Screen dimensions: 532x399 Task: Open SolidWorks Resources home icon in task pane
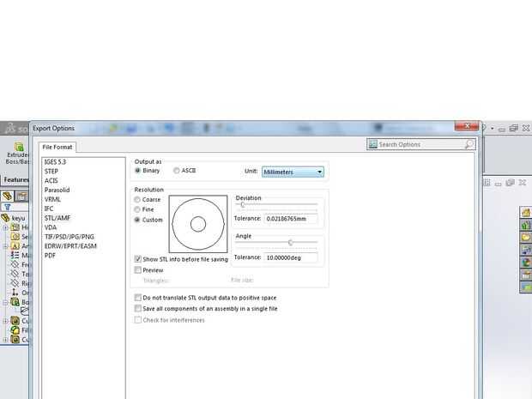point(525,213)
